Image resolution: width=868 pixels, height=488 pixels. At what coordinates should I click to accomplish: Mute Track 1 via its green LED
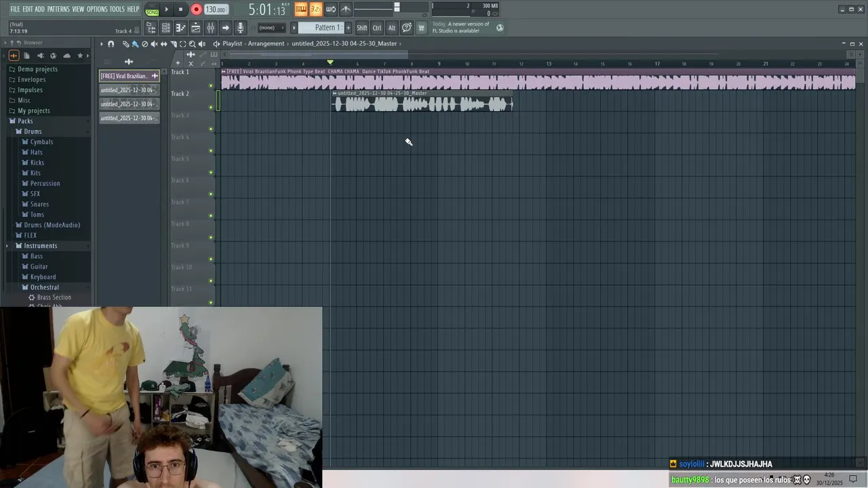click(x=211, y=85)
